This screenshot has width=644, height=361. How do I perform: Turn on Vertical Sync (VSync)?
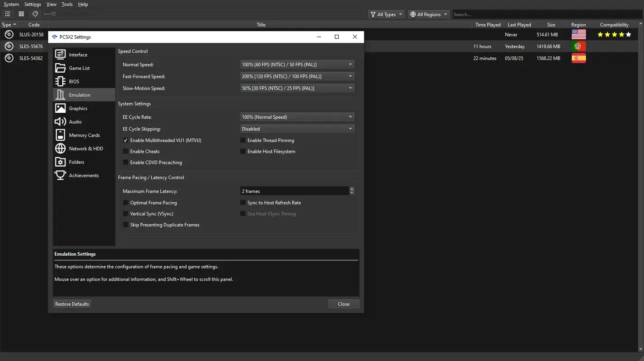126,213
